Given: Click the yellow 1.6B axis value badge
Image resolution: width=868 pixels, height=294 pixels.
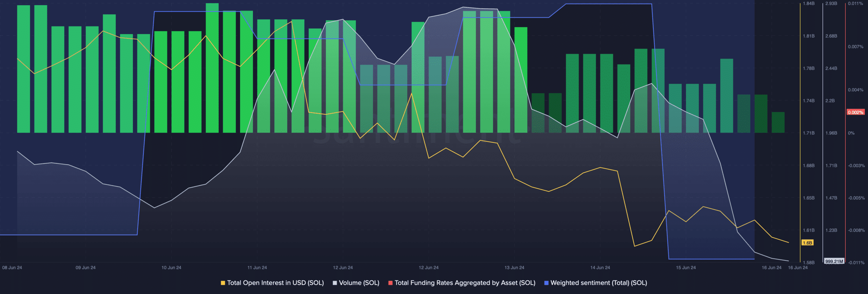Looking at the screenshot, I should (x=807, y=243).
